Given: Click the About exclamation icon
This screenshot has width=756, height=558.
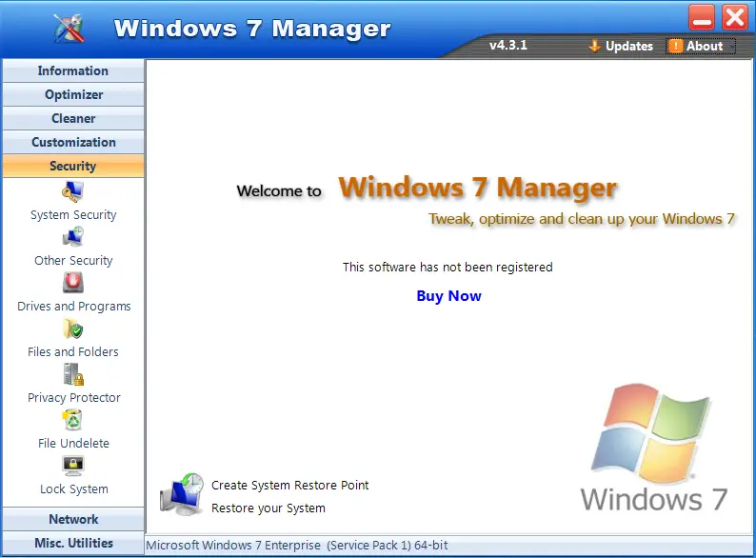Looking at the screenshot, I should pyautogui.click(x=676, y=46).
